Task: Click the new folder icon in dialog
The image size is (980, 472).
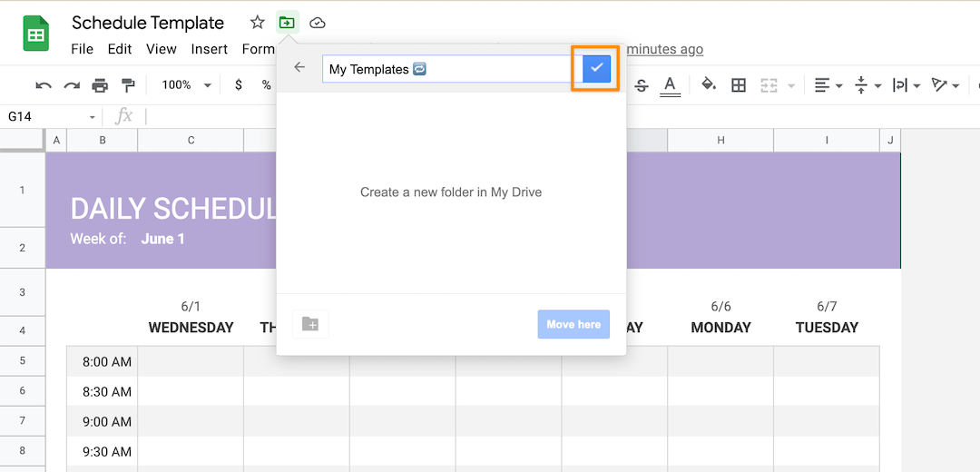Action: coord(310,324)
